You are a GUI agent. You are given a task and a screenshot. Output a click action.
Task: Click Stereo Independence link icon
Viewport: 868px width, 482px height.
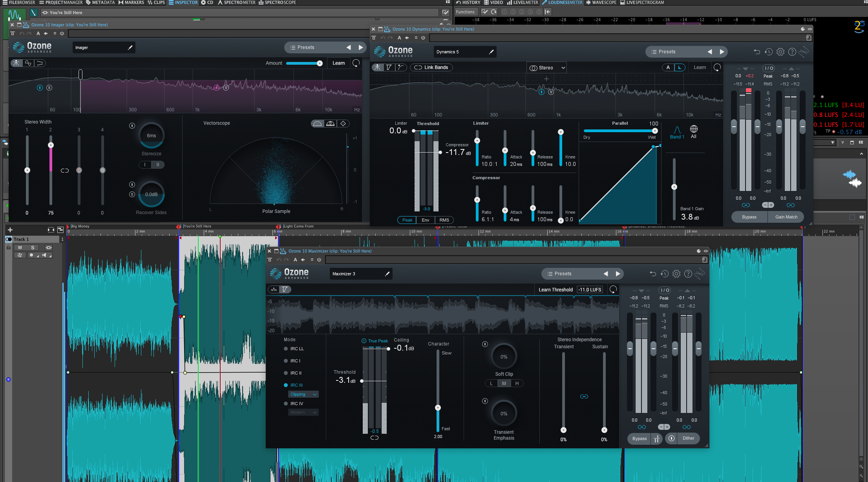tap(584, 397)
